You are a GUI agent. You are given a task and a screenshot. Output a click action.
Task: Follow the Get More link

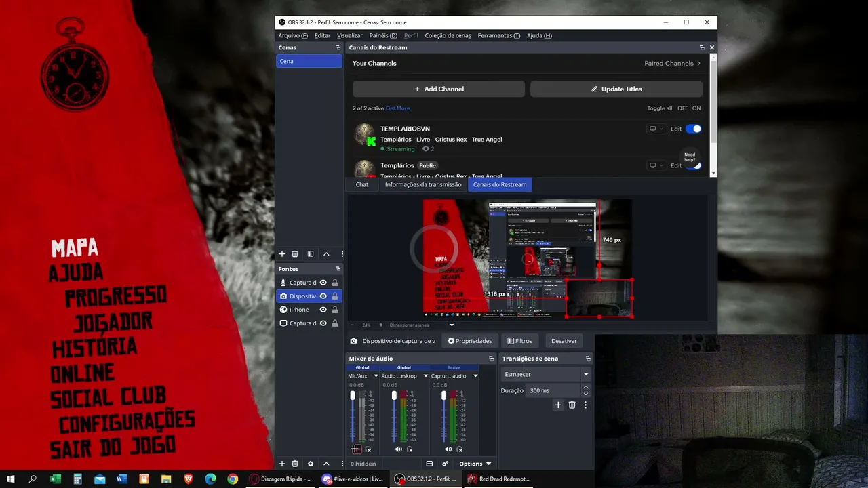pos(398,108)
